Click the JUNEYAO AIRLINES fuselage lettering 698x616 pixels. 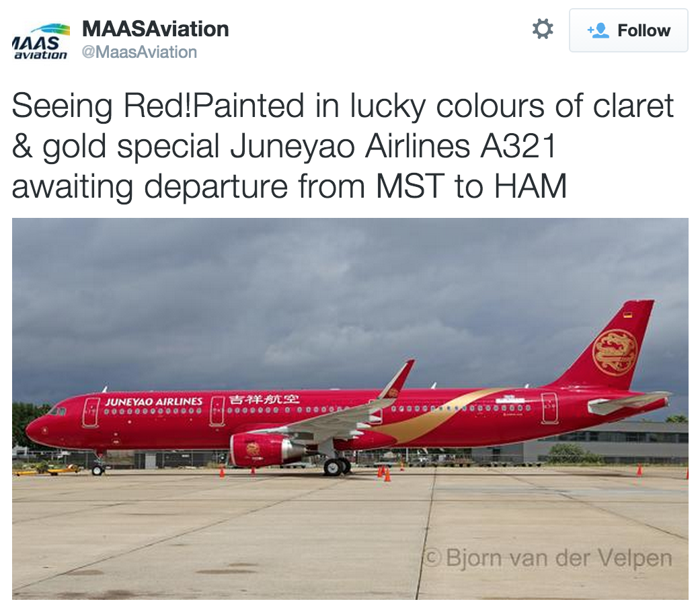(x=153, y=401)
